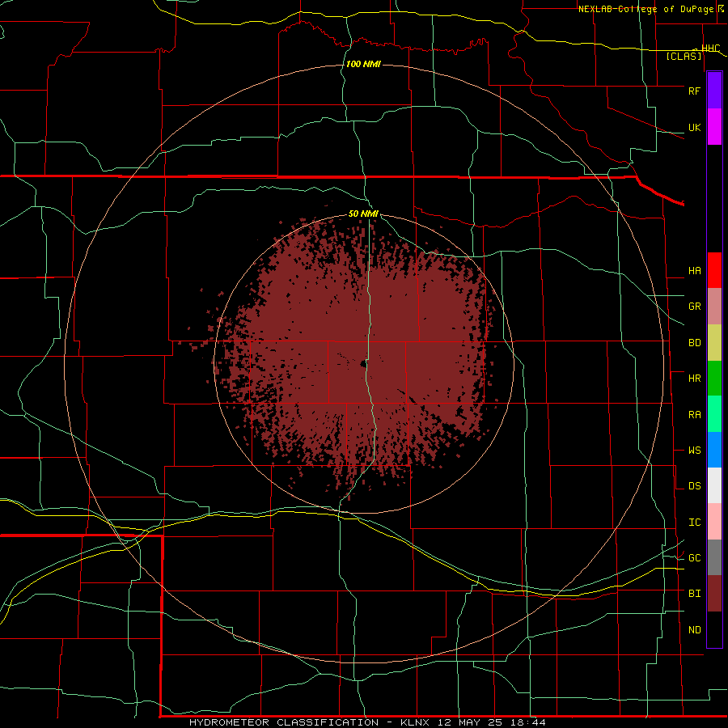Click the 'IC' legend label
728x728 pixels.
pyautogui.click(x=694, y=523)
